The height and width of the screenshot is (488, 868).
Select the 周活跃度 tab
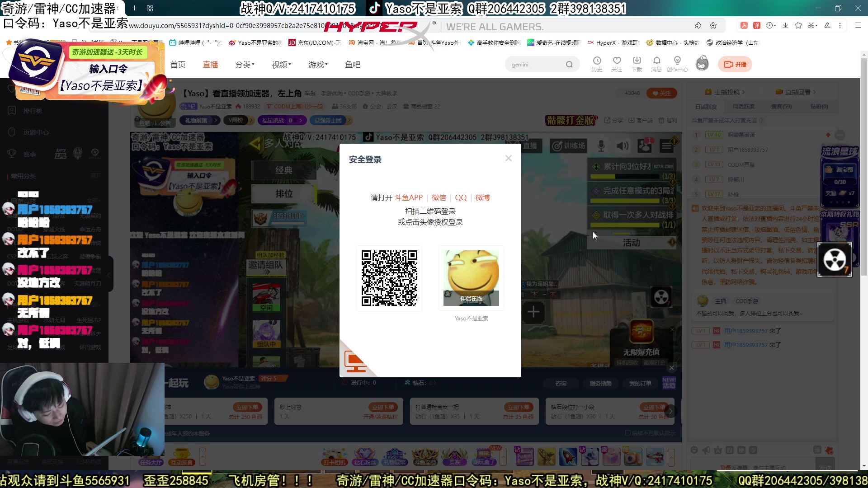743,107
